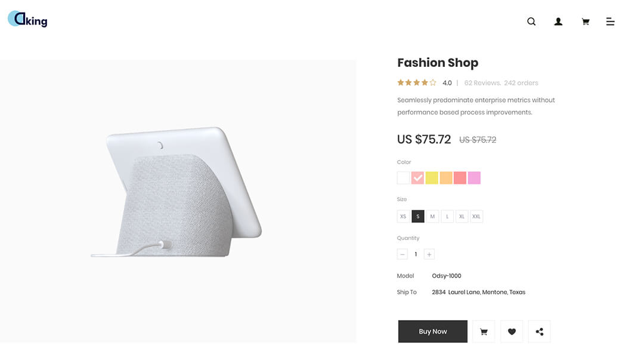
Task: Choose the white color swatch
Action: pos(403,178)
